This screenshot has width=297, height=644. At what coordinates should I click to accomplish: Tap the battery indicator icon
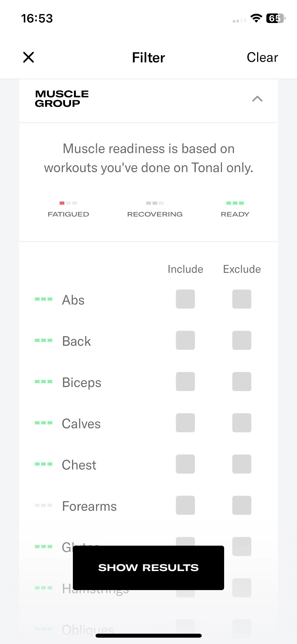[x=276, y=18]
